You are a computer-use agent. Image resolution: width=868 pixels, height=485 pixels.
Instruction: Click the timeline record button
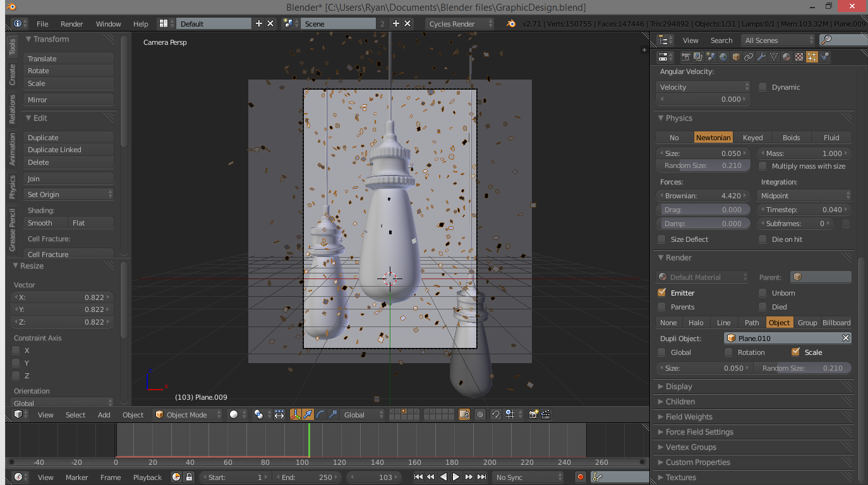[581, 477]
